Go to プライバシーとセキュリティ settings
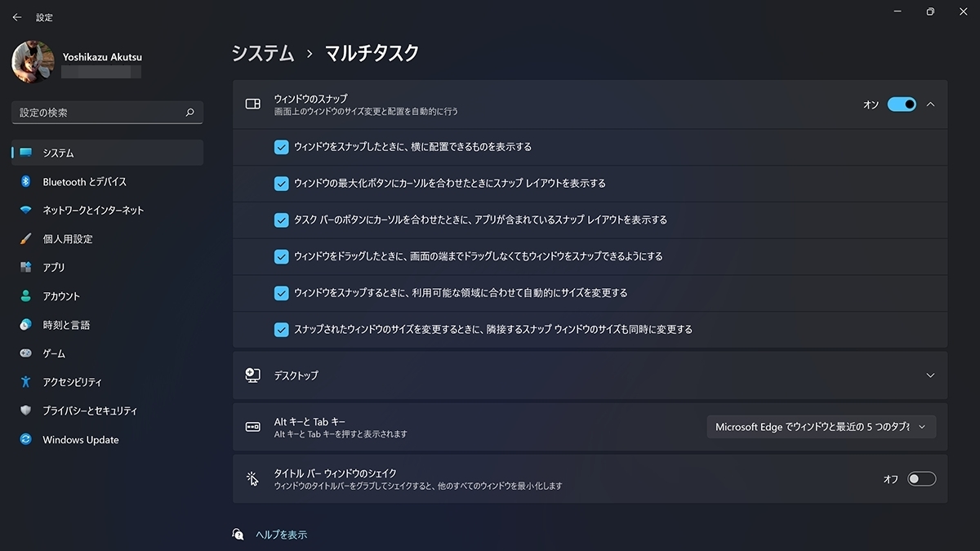 (107, 411)
